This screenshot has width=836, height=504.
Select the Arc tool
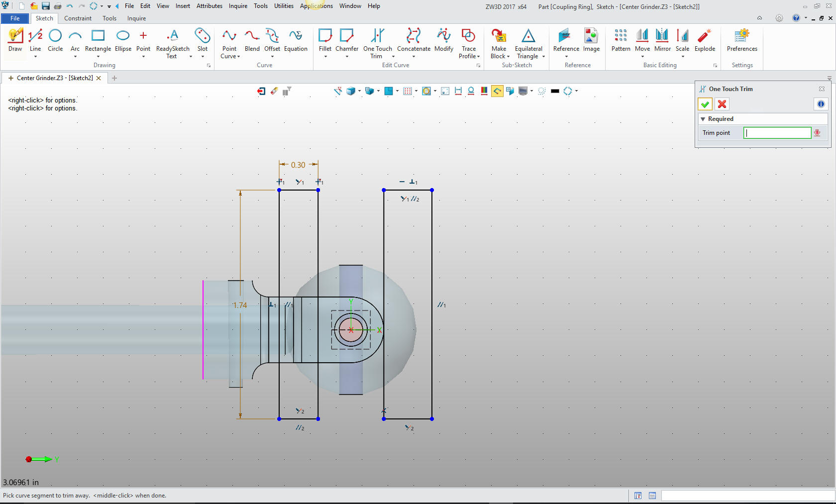[75, 40]
